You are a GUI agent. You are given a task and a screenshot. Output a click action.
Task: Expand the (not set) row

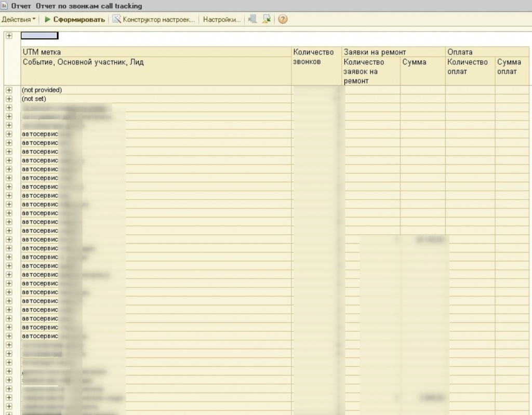(x=9, y=99)
